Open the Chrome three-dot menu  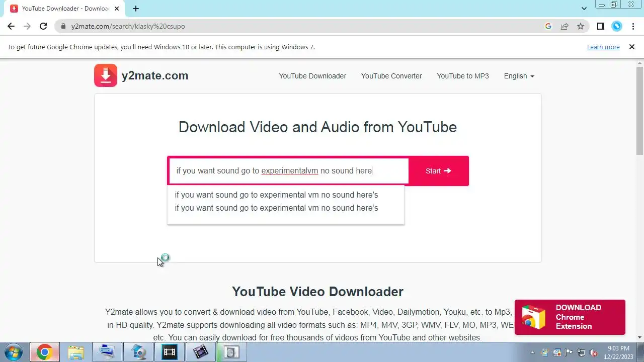pos(633,26)
